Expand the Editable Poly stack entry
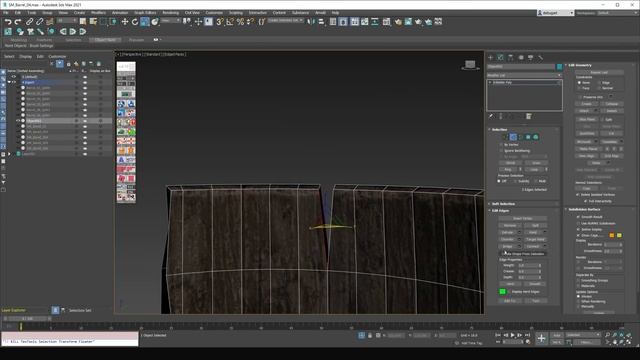The height and width of the screenshot is (360, 640). pos(490,82)
